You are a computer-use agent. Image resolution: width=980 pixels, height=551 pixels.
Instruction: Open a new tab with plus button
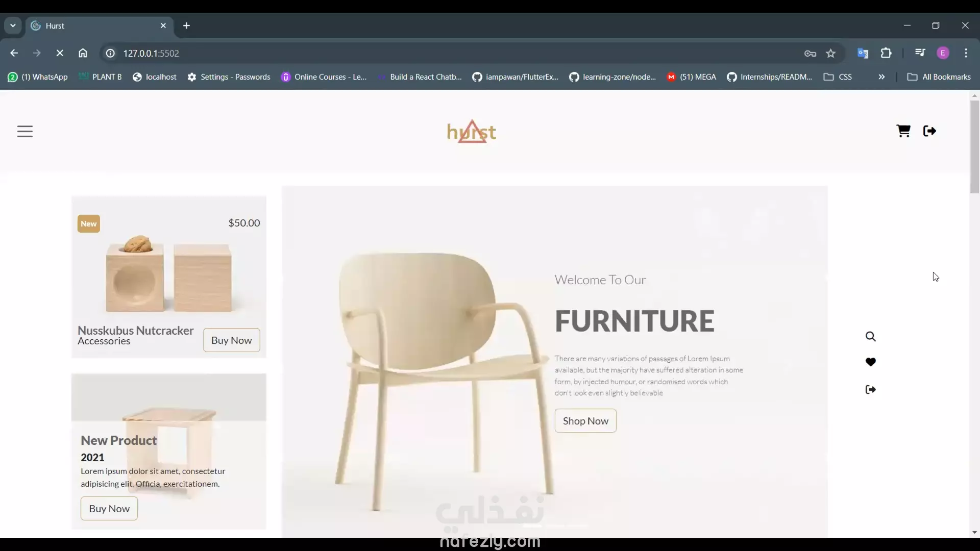[x=187, y=26]
